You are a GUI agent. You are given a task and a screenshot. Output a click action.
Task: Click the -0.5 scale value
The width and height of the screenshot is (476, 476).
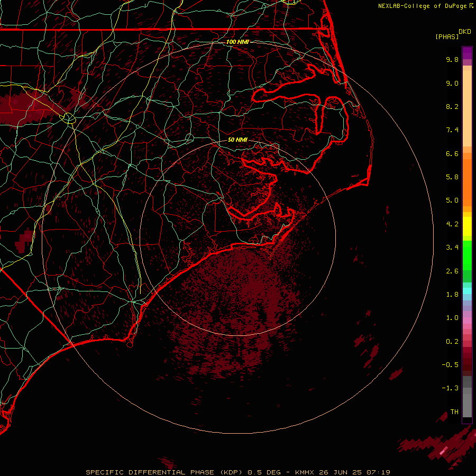click(x=450, y=365)
